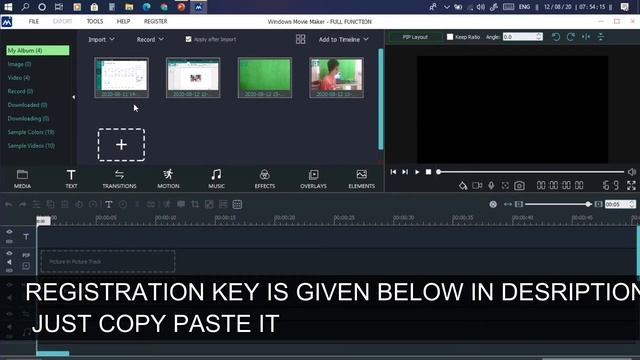Click the preview seek bar handle
This screenshot has height=360, width=640.
coord(438,172)
